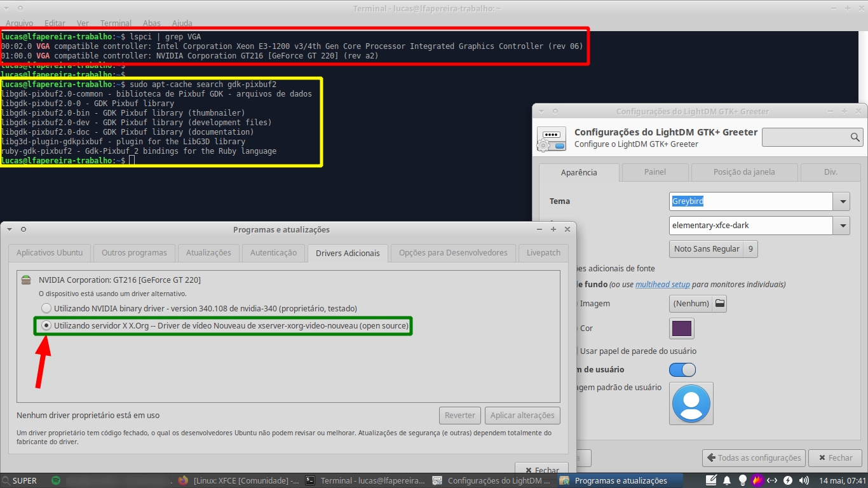Screen dimensions: 868x488
Task: Open notifications bell in the tray
Action: [x=728, y=480]
